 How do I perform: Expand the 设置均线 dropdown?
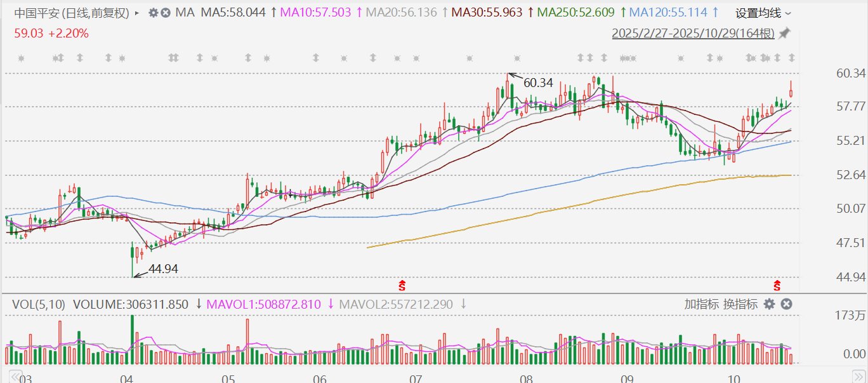(x=763, y=13)
